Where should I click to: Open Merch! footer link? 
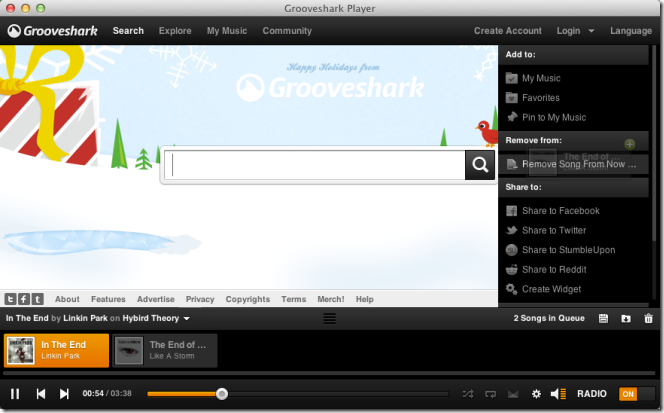[x=331, y=299]
